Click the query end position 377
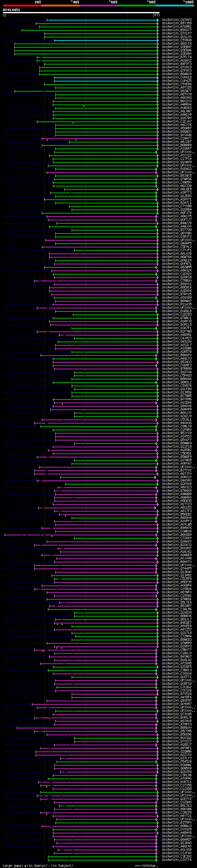This screenshot has height=868, width=197. pos(155,15)
